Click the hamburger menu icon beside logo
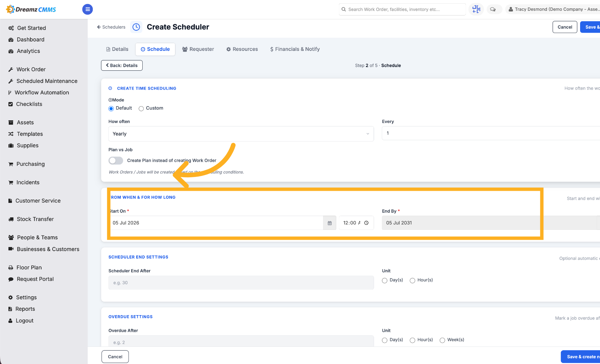Image resolution: width=600 pixels, height=364 pixels. point(87,9)
